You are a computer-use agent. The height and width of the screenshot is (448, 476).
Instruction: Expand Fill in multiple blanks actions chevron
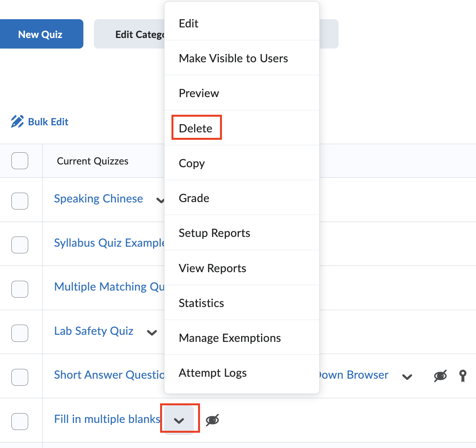tap(179, 420)
